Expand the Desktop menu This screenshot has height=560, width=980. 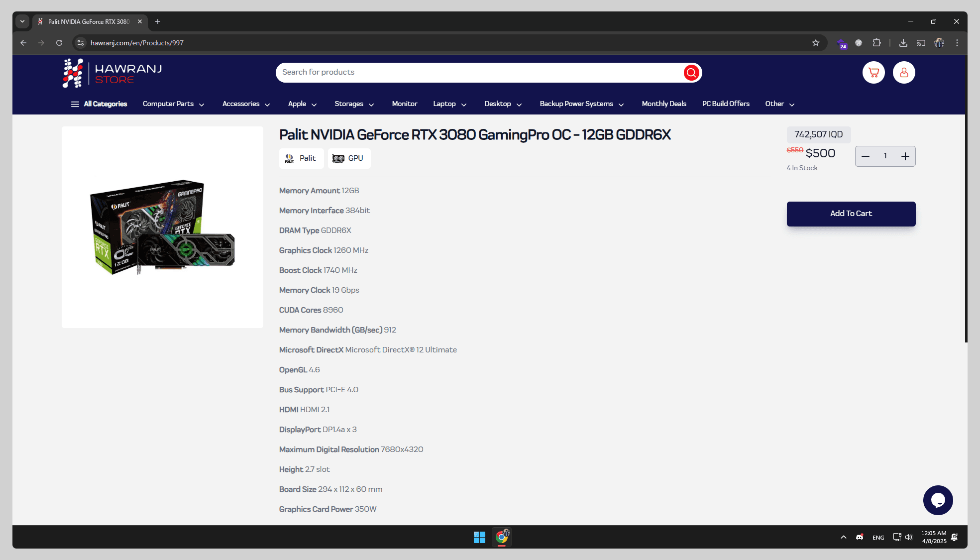pyautogui.click(x=503, y=104)
